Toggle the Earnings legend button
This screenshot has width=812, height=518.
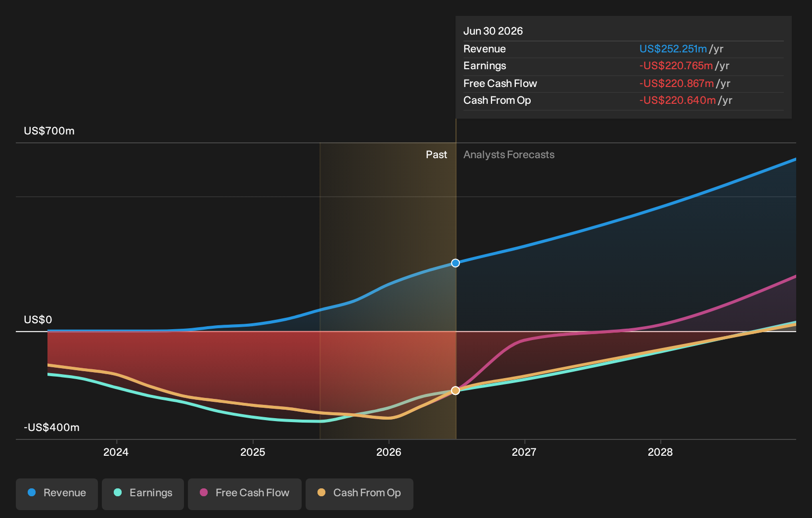[x=143, y=494]
